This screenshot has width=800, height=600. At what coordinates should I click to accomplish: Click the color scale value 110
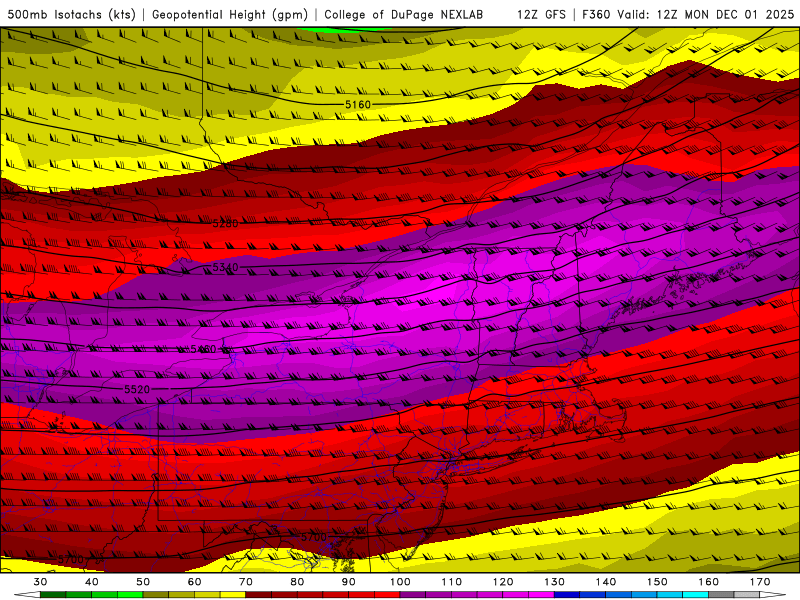tap(452, 582)
